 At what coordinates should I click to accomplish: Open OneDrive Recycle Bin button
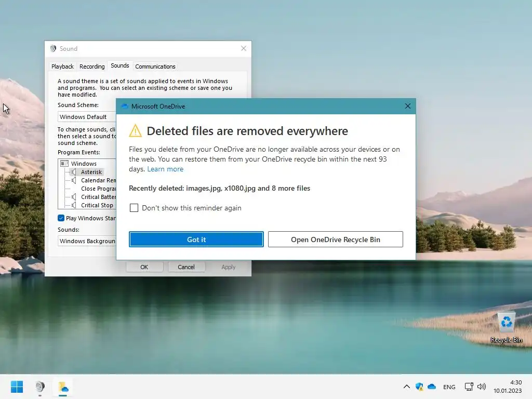[x=335, y=239]
